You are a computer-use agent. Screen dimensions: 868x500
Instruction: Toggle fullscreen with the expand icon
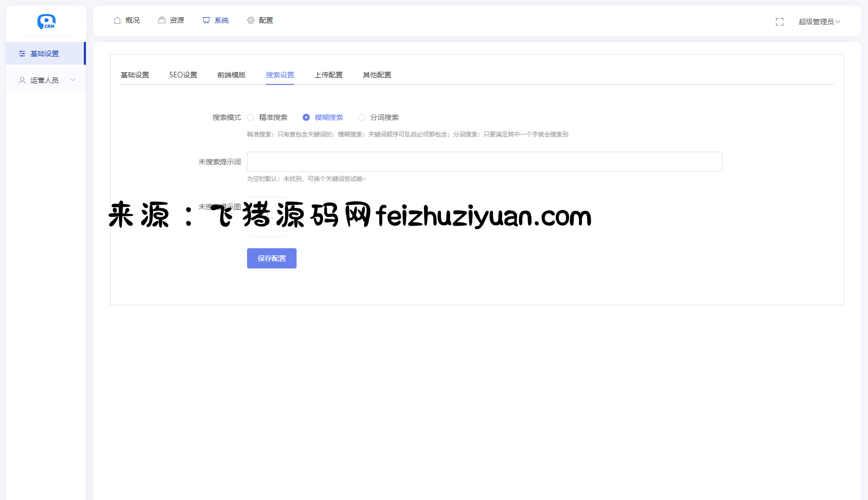tap(779, 22)
